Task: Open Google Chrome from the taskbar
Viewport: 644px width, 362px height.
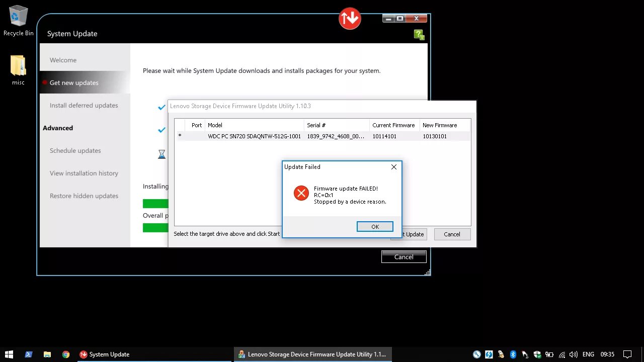Action: tap(66, 354)
